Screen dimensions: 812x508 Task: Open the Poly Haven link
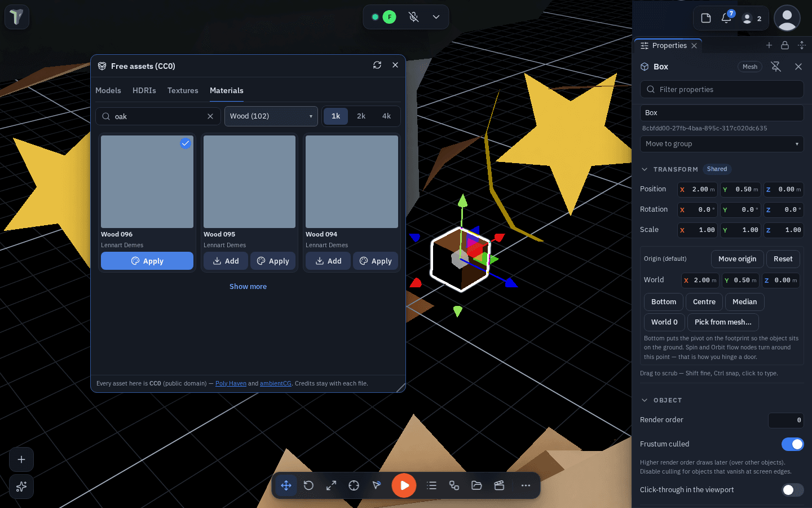click(x=231, y=384)
